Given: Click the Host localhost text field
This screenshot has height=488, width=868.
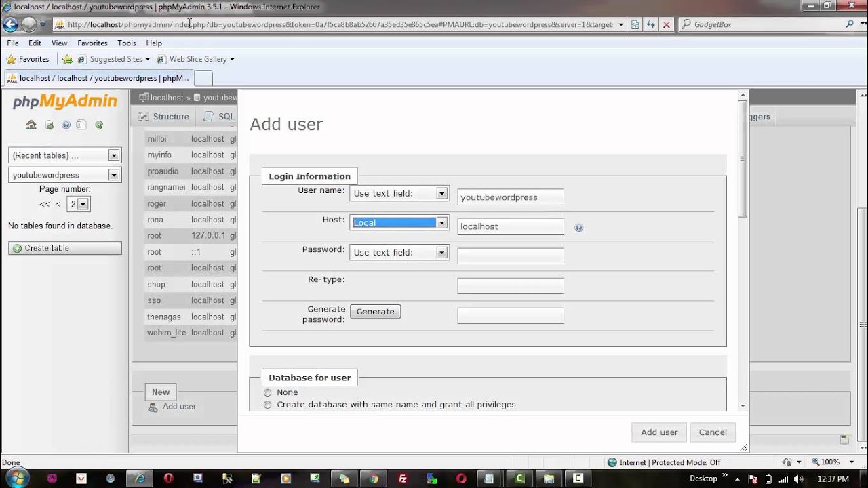Looking at the screenshot, I should pyautogui.click(x=511, y=226).
